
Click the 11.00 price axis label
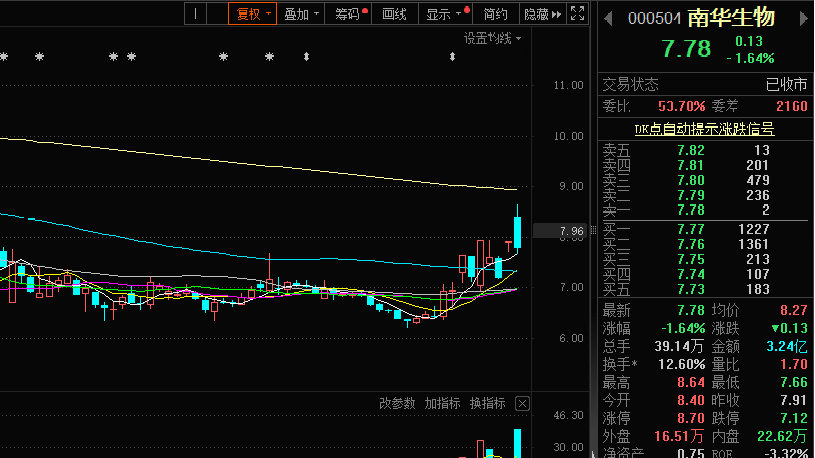569,85
